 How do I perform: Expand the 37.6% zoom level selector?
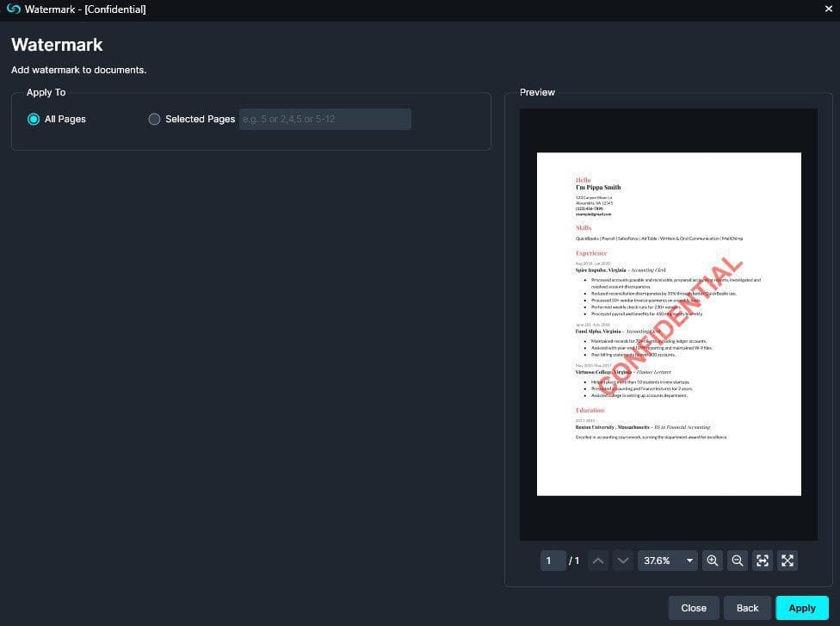(667, 561)
